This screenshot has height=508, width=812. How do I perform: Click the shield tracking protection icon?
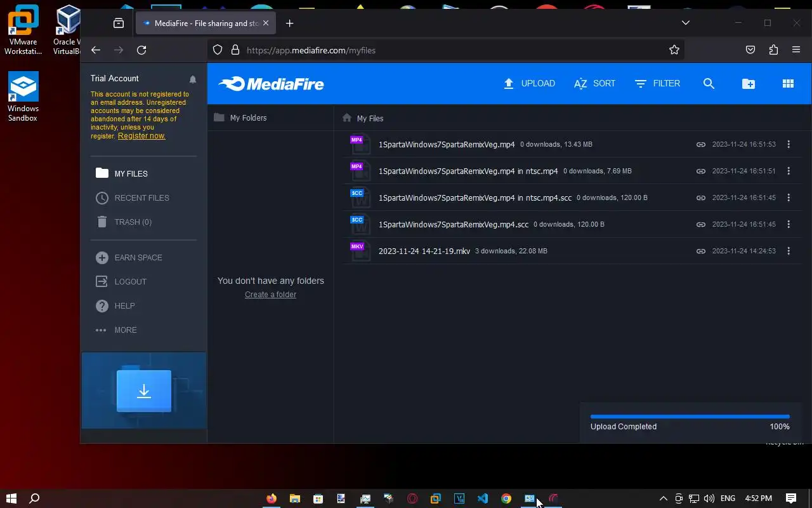(x=218, y=50)
